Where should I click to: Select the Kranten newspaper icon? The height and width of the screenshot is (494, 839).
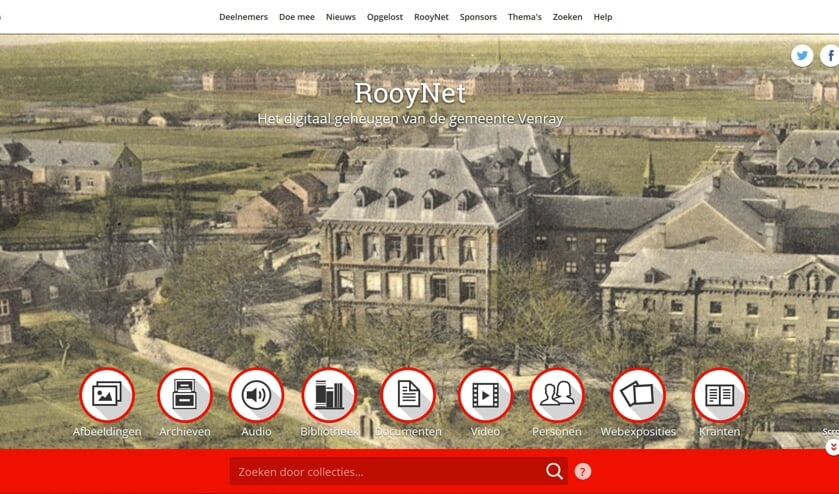720,396
